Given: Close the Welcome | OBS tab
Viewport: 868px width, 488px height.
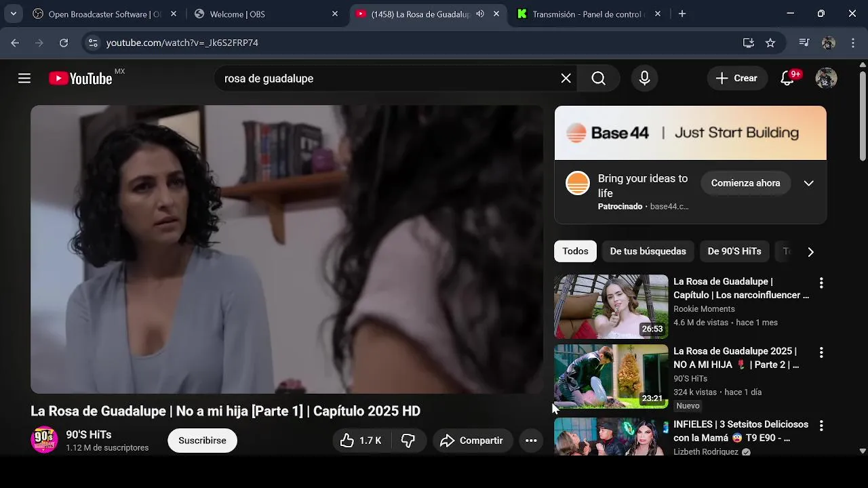Looking at the screenshot, I should pos(335,14).
